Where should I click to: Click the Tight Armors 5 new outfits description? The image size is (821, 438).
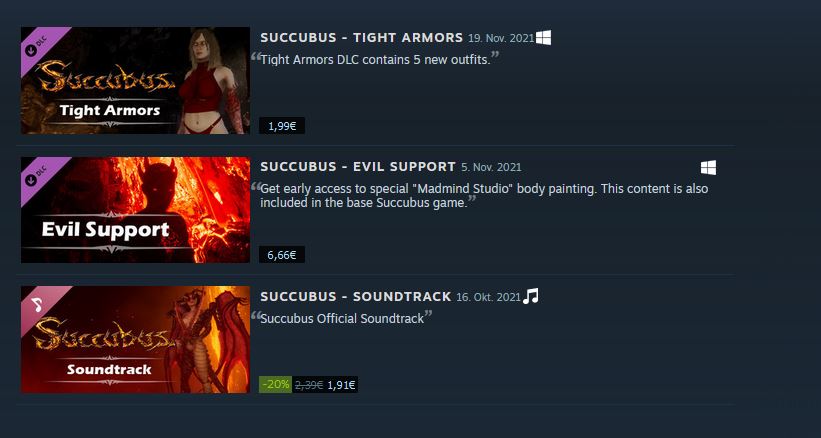(x=375, y=60)
